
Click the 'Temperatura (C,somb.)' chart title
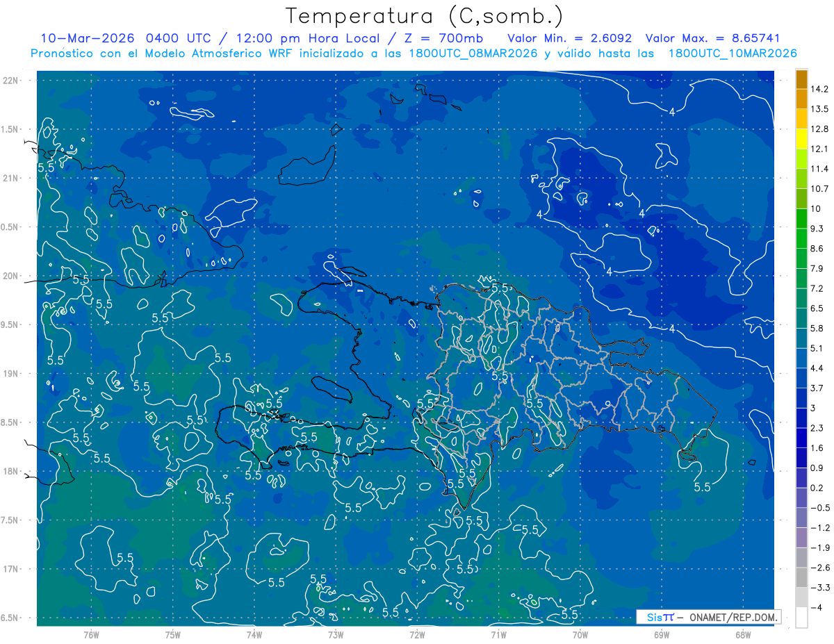[425, 17]
